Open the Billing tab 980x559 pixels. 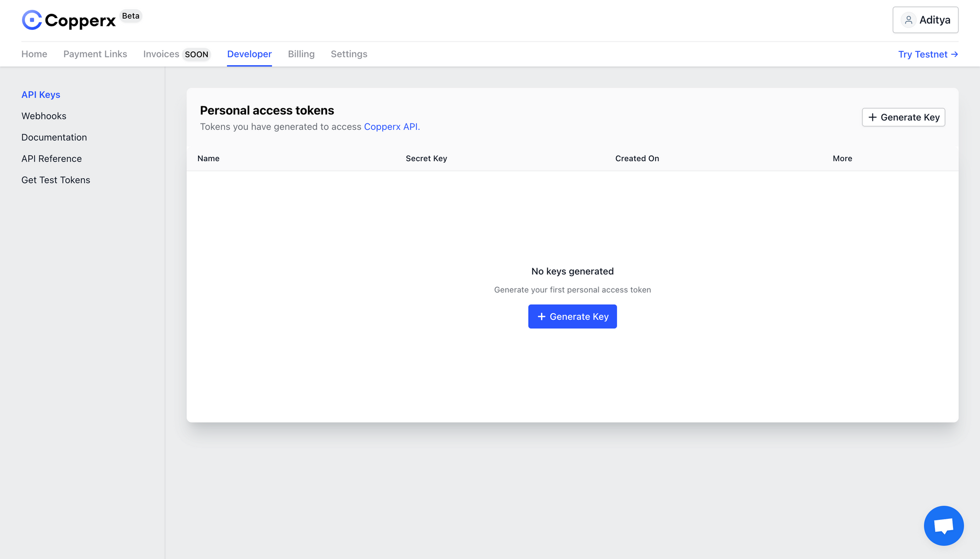click(x=301, y=54)
